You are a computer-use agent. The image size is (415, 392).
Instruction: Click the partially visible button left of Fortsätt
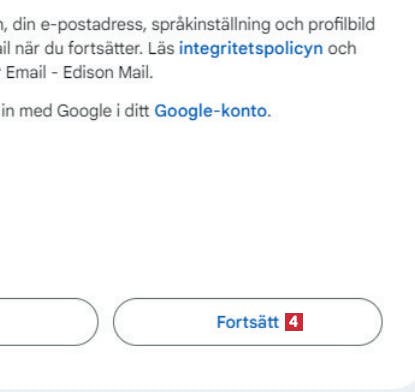(49, 322)
